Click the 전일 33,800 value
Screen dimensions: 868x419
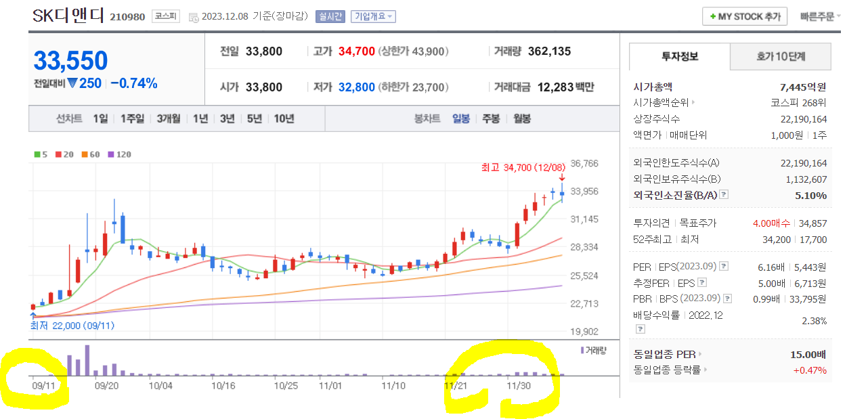coord(264,51)
